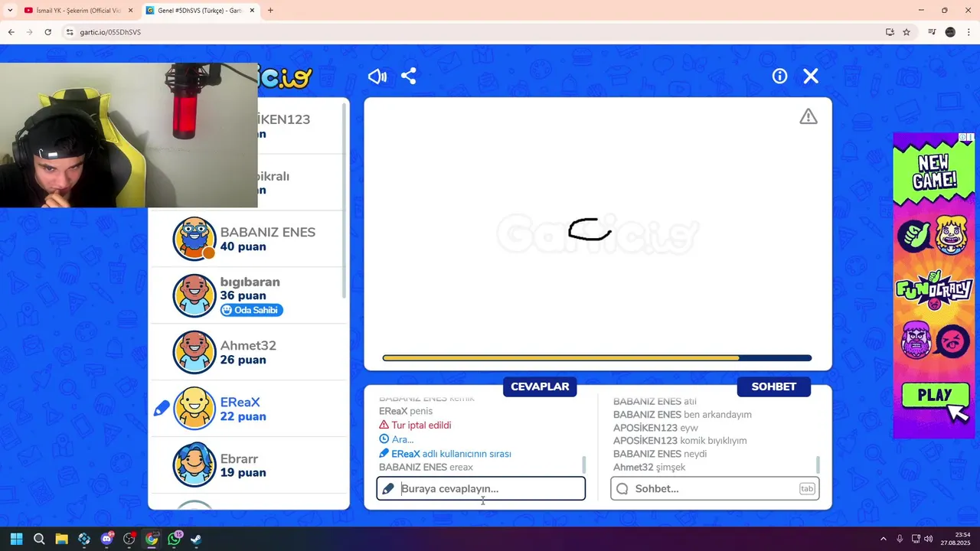Open the CEVAPLAR answers tab
This screenshot has width=980, height=551.
[540, 386]
